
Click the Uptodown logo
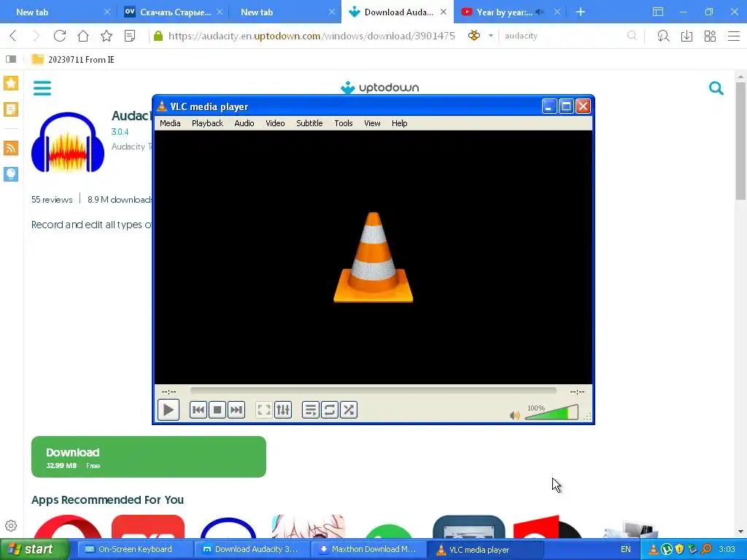379,87
